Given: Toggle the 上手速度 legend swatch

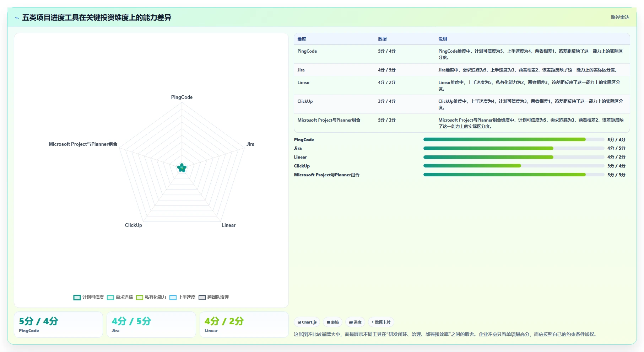Looking at the screenshot, I should pyautogui.click(x=173, y=298).
